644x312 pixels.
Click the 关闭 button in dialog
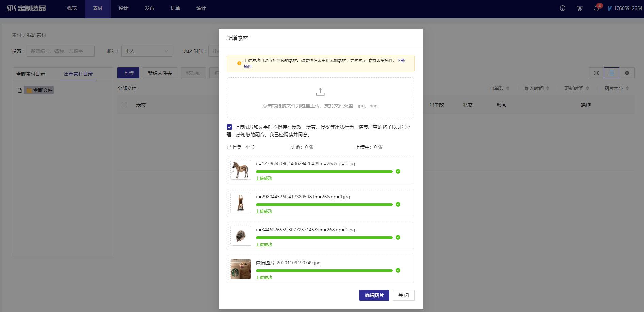point(403,295)
